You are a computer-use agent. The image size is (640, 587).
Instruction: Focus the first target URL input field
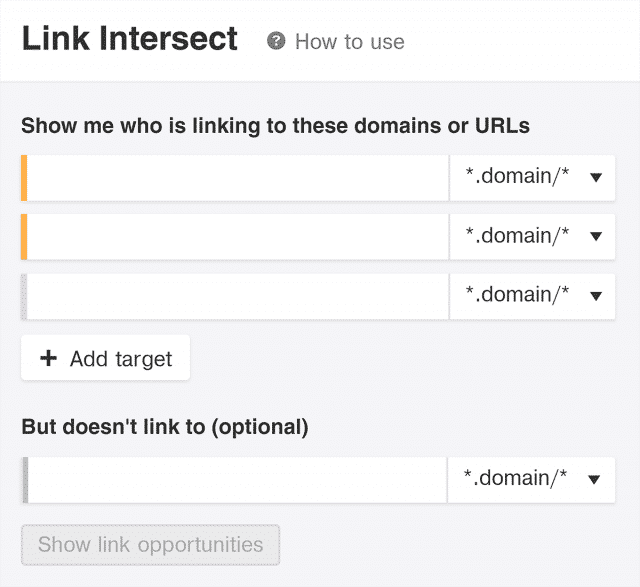pos(238,178)
